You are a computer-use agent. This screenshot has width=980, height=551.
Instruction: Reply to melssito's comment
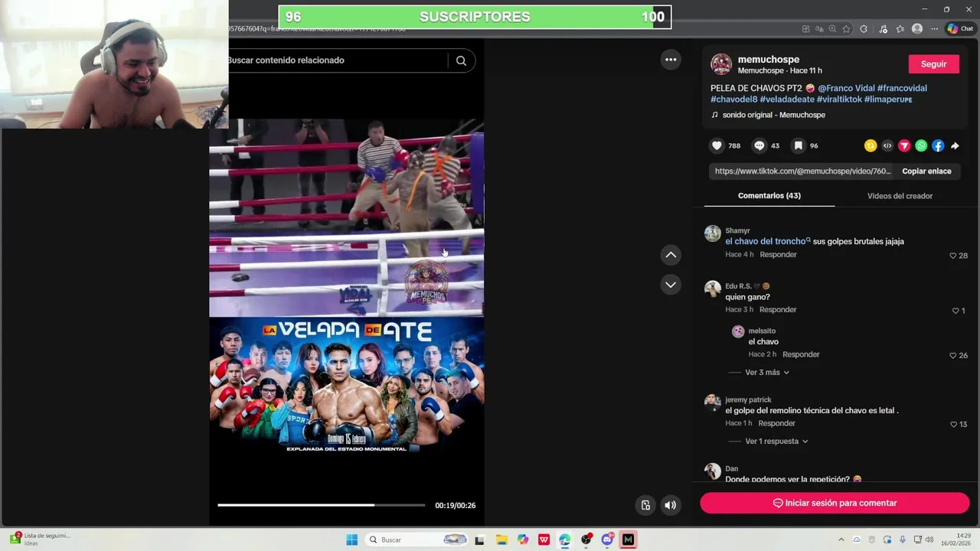tap(801, 354)
